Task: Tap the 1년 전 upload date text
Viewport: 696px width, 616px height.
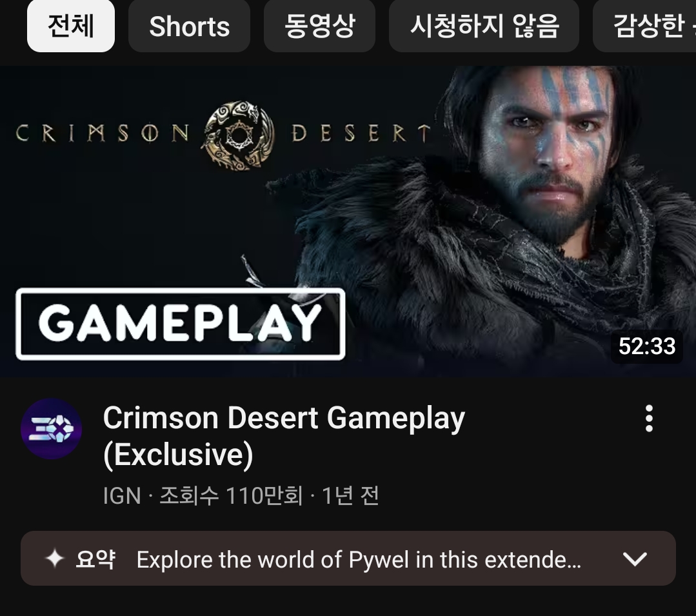Action: tap(350, 495)
